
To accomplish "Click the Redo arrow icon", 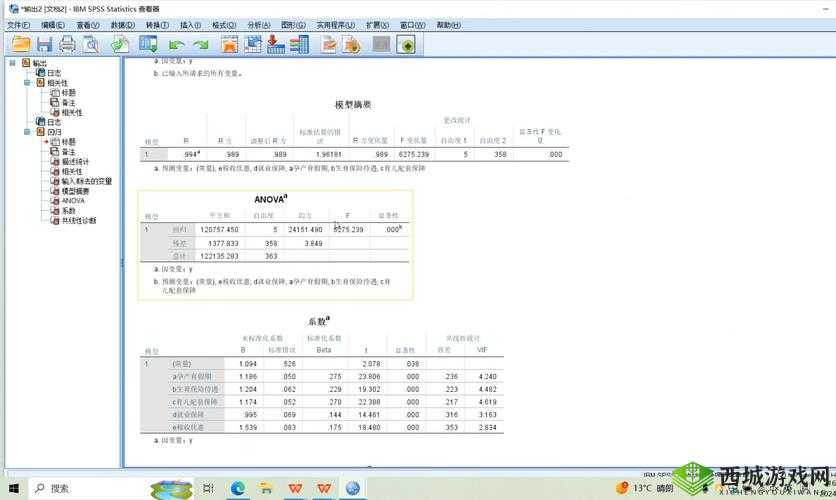I will 200,44.
